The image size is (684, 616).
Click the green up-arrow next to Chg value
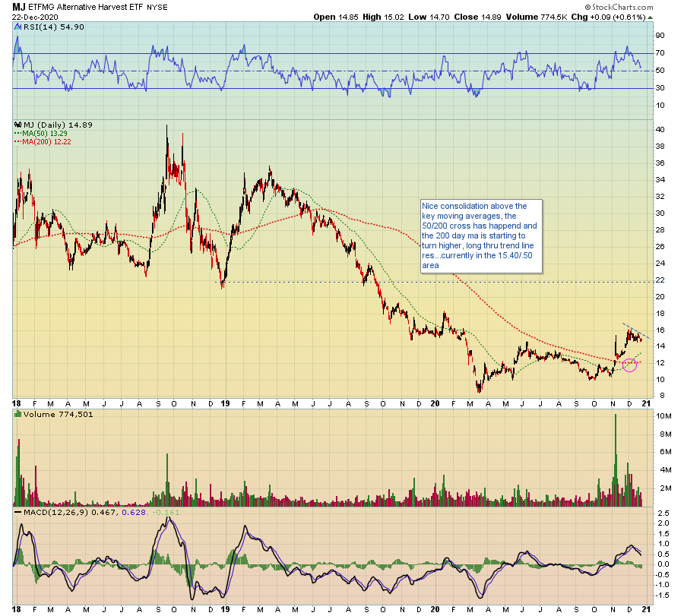point(651,17)
